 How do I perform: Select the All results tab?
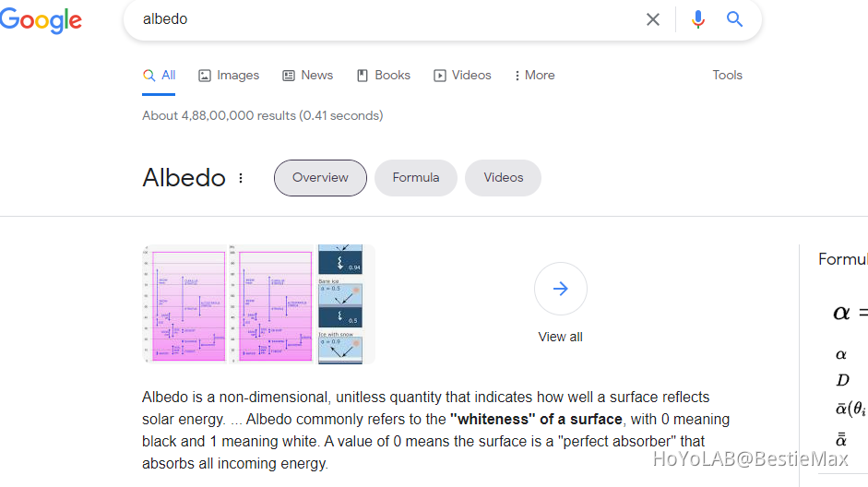(x=160, y=76)
